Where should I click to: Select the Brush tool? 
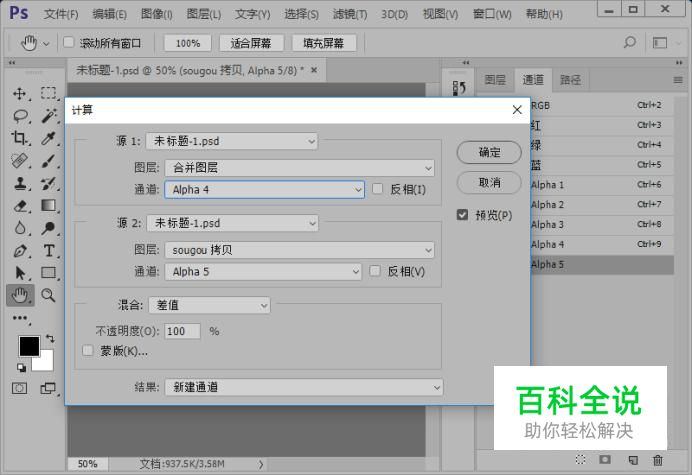49,161
